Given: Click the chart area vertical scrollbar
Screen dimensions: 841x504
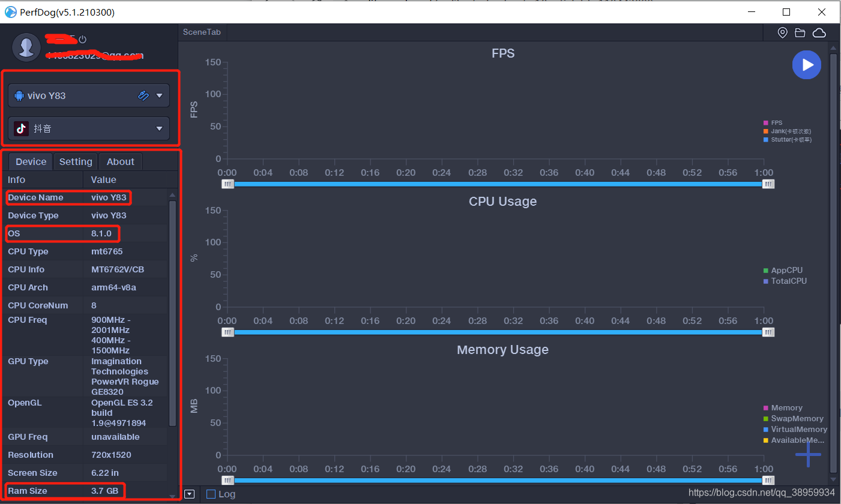Looking at the screenshot, I should point(833,263).
